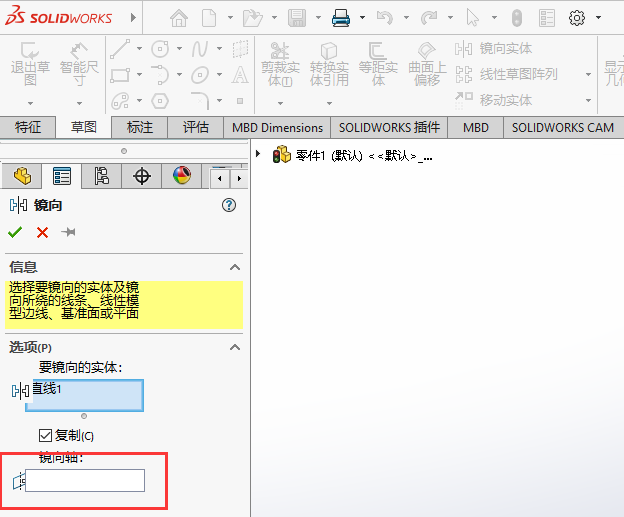The width and height of the screenshot is (624, 517).
Task: Click Exit Sketch (退出草图)
Action: tap(30, 64)
